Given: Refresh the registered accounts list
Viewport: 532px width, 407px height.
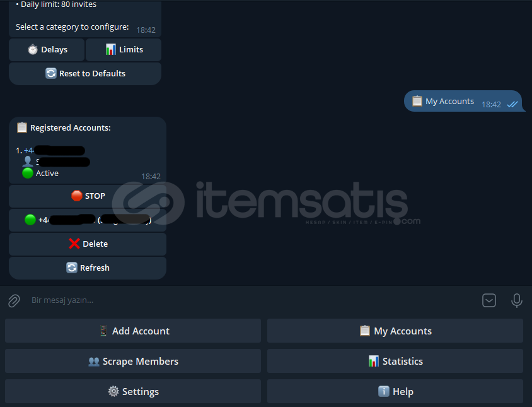Looking at the screenshot, I should click(88, 268).
